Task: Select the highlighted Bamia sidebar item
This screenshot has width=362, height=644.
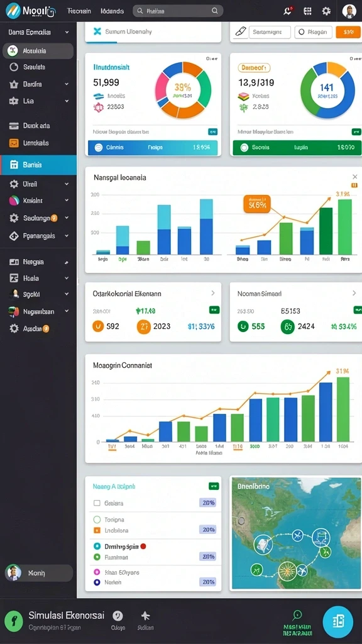Action: pyautogui.click(x=38, y=165)
